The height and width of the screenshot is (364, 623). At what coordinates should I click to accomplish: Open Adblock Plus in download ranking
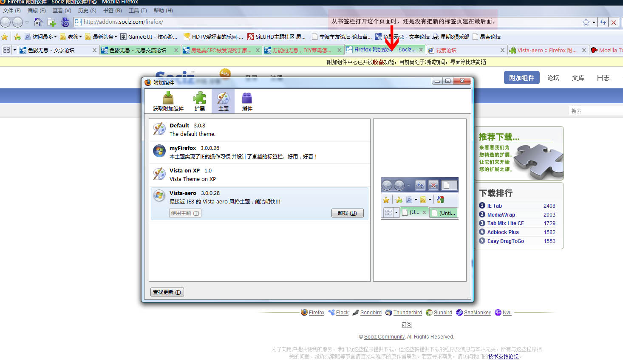[x=503, y=232]
